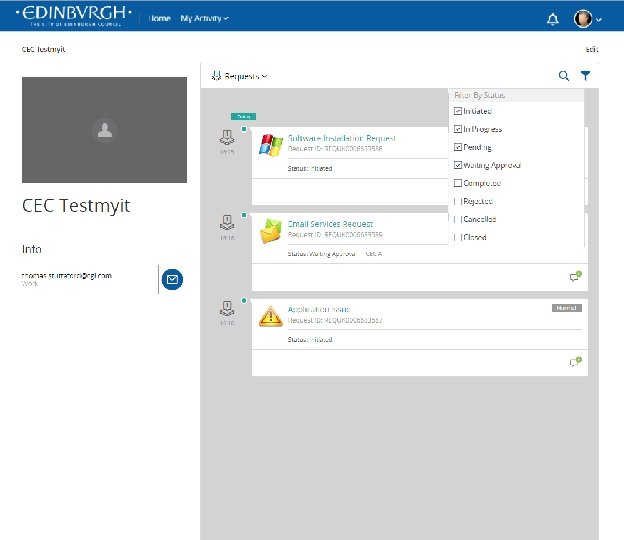Screen dimensions: 624x540
Task: Click the comment icon on Application Issue
Action: pos(575,362)
